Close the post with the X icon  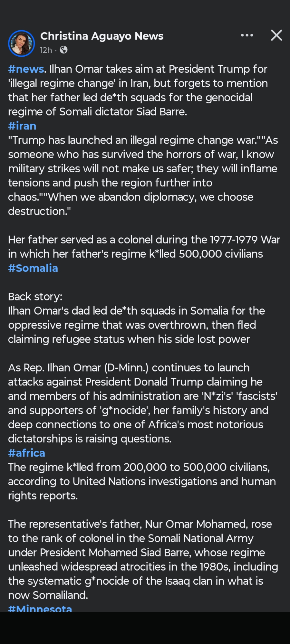click(276, 35)
